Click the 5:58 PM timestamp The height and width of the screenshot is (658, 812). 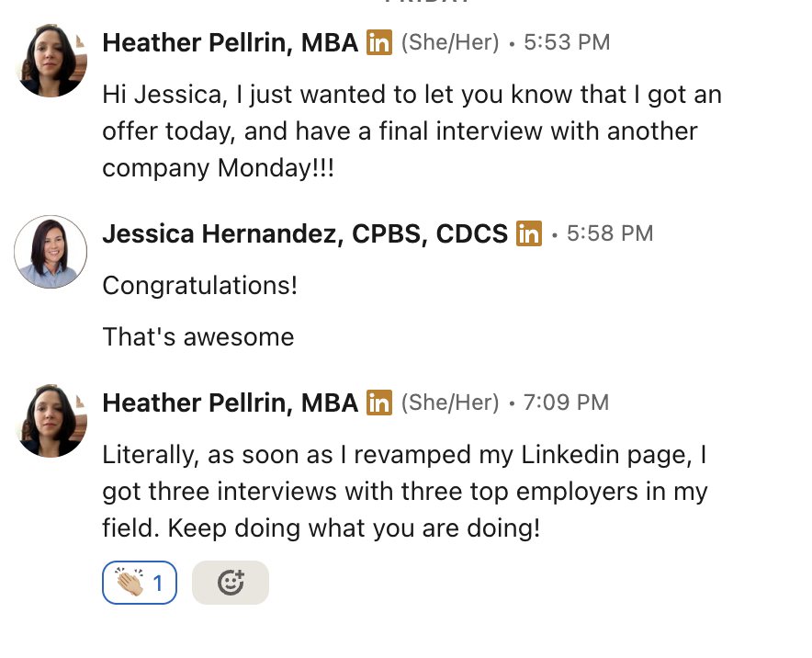pyautogui.click(x=610, y=233)
